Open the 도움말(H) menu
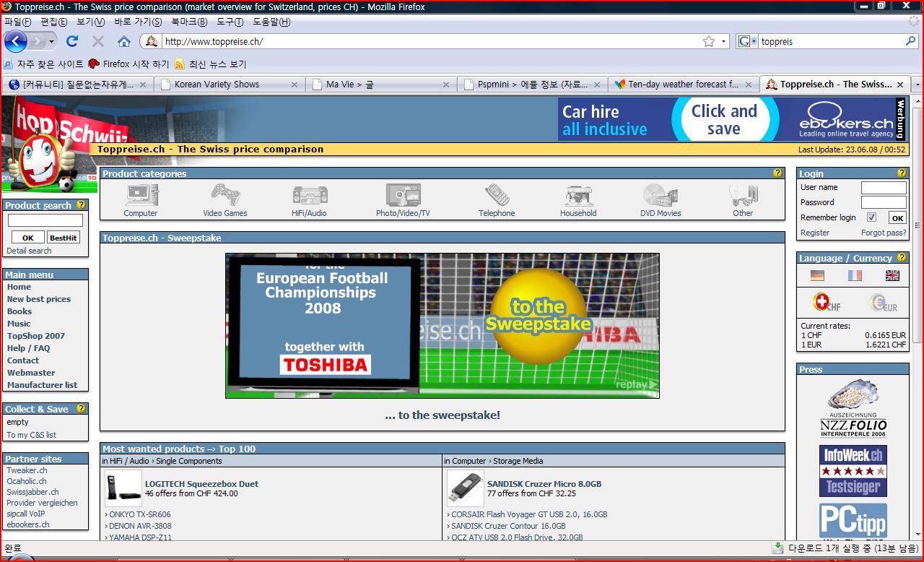This screenshot has height=562, width=924. tap(271, 22)
